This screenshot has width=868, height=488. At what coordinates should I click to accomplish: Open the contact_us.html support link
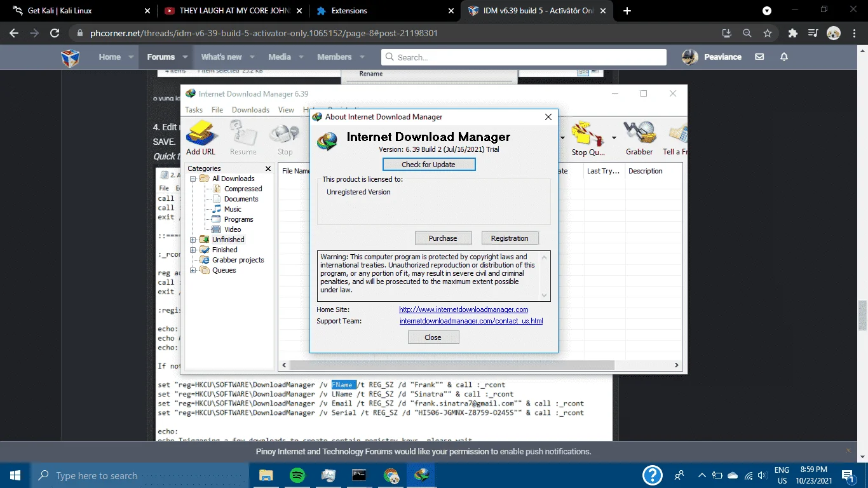coord(471,321)
